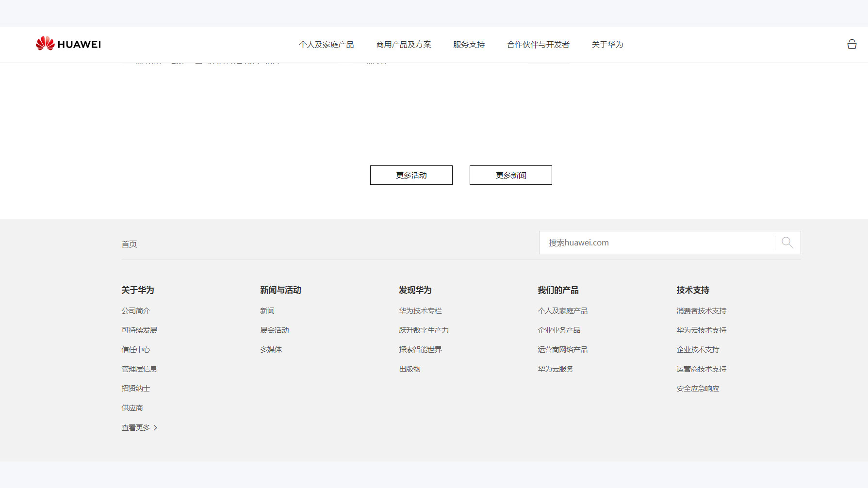
Task: Open 个人及家庭产品 navigation menu
Action: tap(326, 45)
